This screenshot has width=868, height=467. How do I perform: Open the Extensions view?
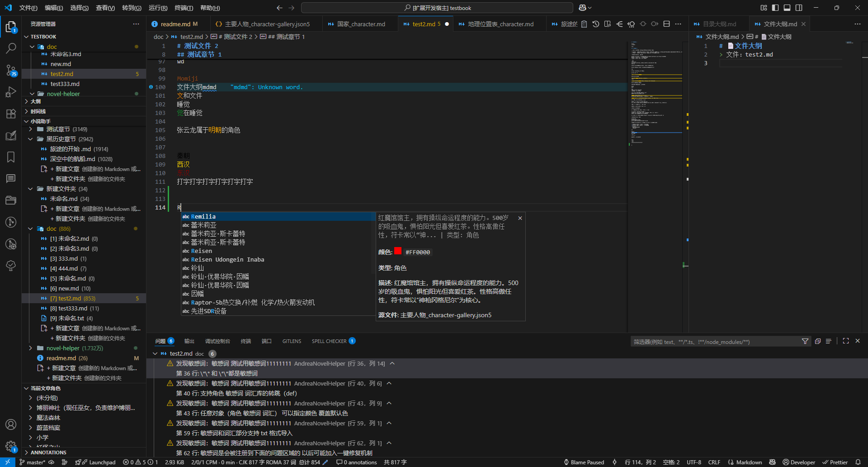click(x=11, y=114)
